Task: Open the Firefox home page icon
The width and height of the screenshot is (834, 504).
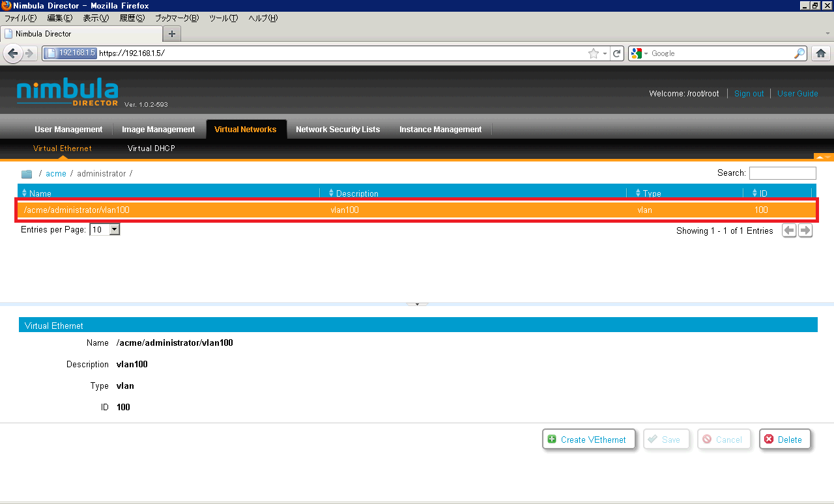Action: tap(821, 53)
